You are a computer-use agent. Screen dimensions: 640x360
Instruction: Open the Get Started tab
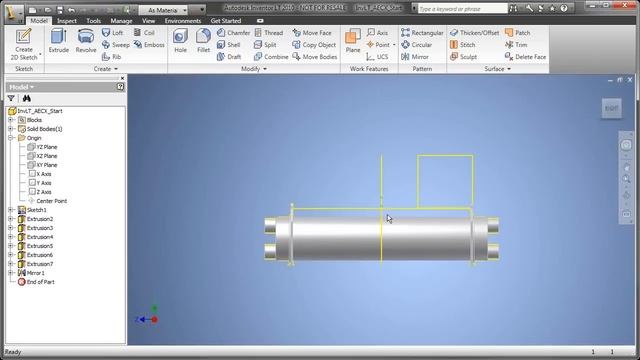tap(226, 21)
